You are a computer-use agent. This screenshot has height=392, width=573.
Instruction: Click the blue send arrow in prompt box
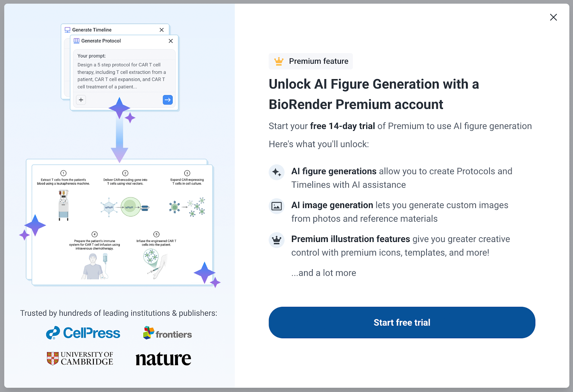(x=168, y=100)
